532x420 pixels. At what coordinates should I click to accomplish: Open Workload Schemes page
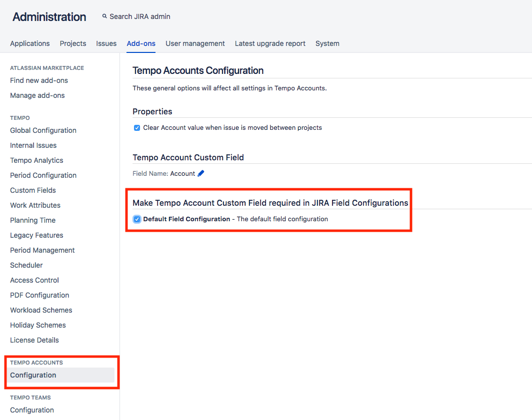[41, 310]
